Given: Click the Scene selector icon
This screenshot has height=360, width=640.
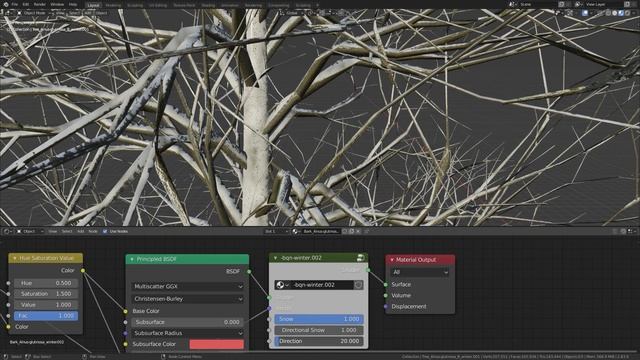Looking at the screenshot, I should tap(512, 4).
